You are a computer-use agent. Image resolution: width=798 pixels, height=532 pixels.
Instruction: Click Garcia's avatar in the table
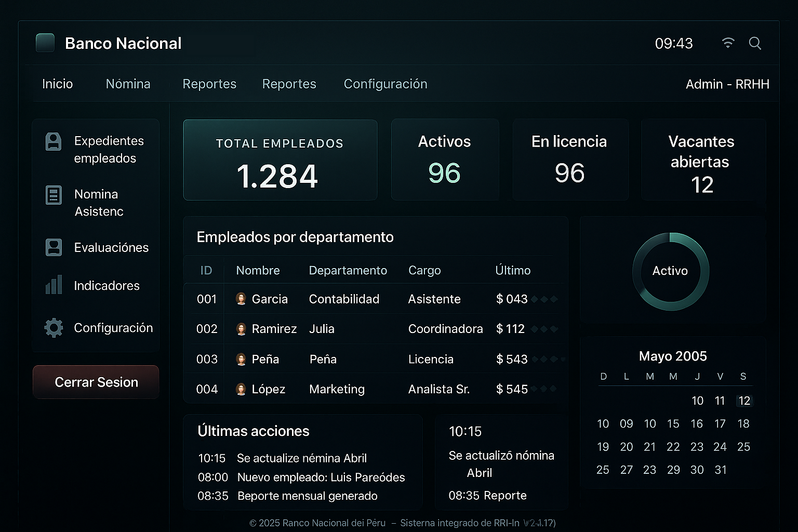point(241,299)
